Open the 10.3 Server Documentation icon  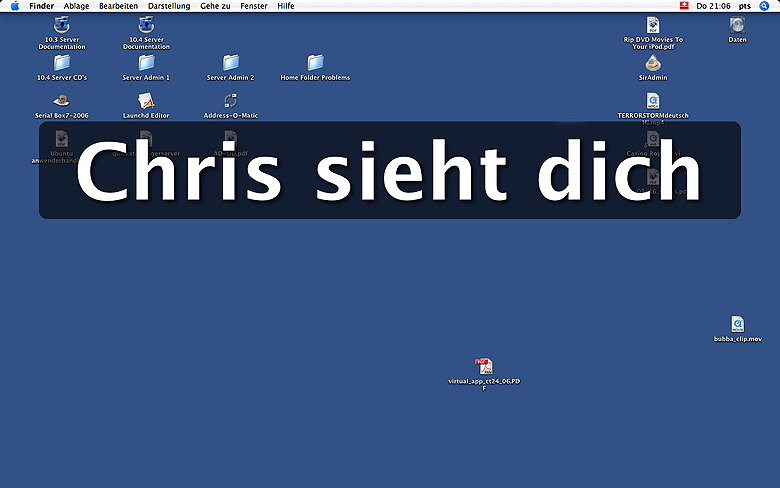click(62, 25)
